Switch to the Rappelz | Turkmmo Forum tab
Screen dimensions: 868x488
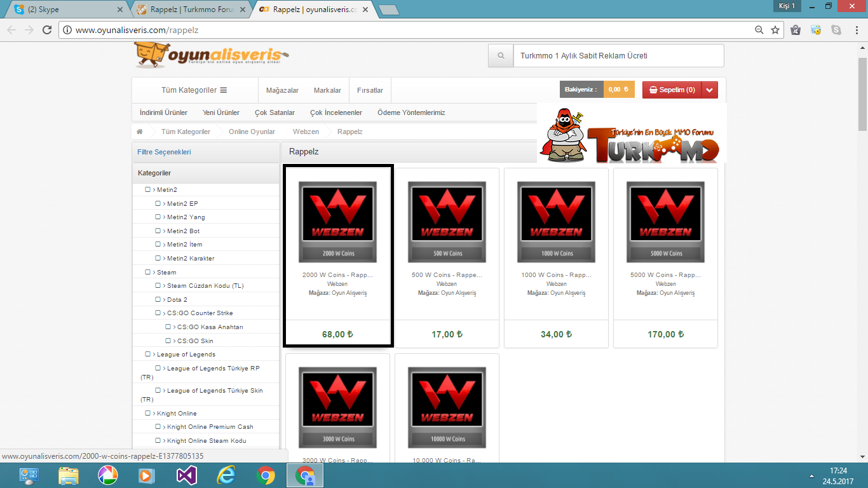[191, 10]
